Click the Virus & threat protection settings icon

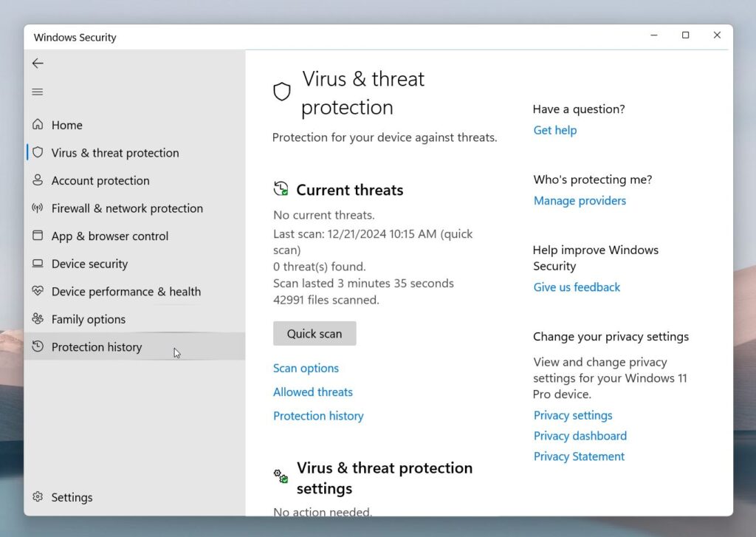(x=280, y=476)
